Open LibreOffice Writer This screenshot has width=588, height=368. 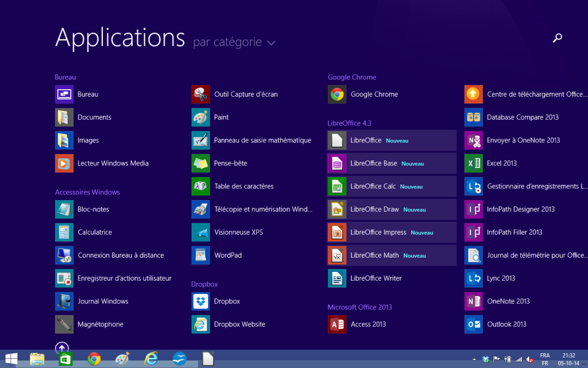click(365, 279)
